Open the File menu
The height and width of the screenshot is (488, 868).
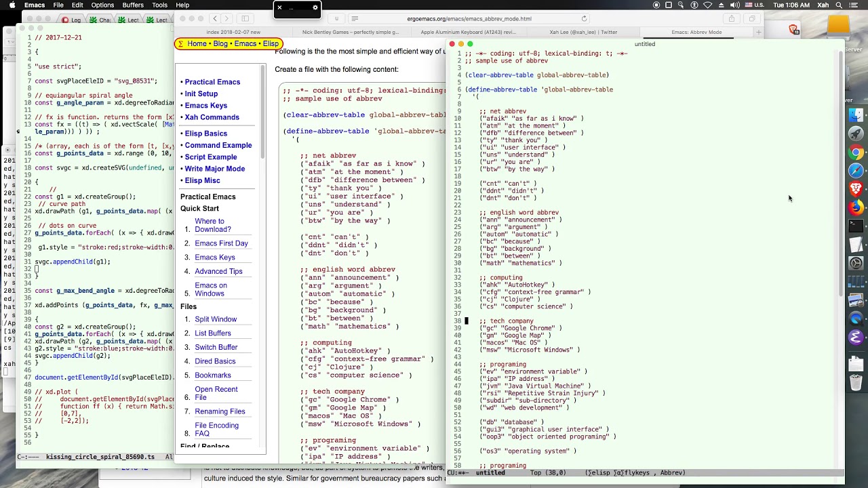click(x=58, y=5)
